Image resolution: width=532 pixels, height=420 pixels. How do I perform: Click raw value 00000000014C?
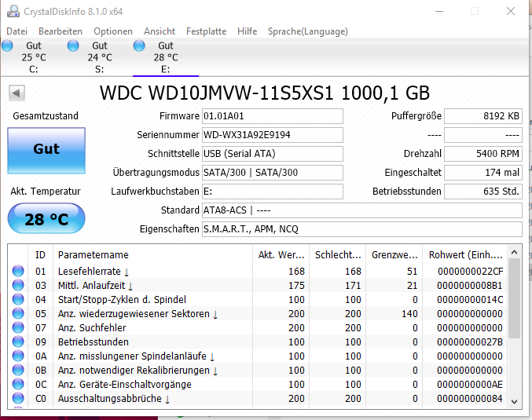(x=470, y=300)
